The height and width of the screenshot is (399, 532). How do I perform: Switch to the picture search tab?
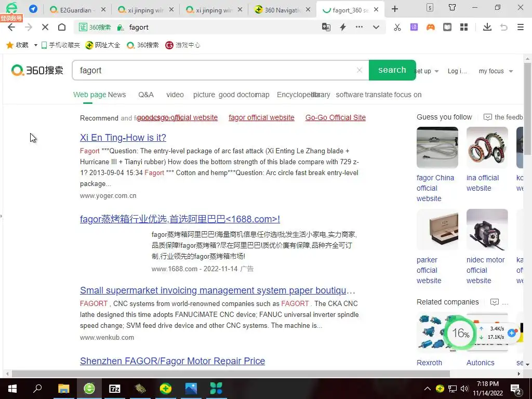[x=204, y=95]
